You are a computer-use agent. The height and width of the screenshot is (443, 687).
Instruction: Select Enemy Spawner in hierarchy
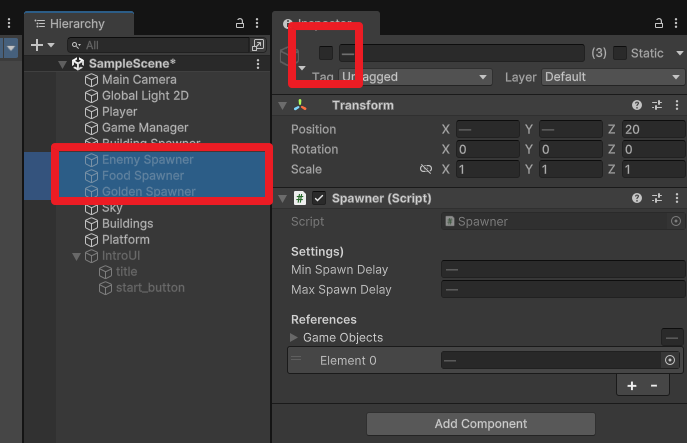pyautogui.click(x=148, y=159)
